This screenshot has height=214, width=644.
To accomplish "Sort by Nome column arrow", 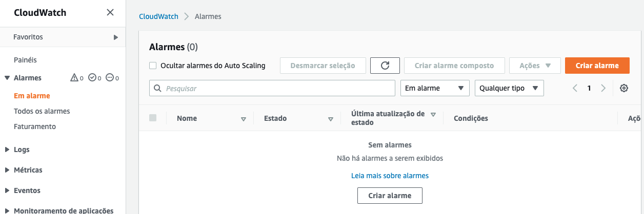I will click(244, 119).
